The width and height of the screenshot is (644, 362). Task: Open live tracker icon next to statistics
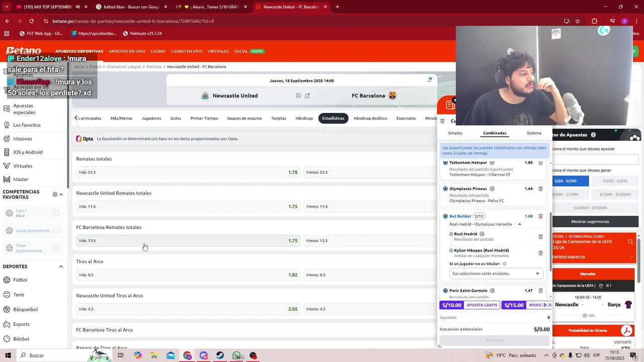pos(307,96)
